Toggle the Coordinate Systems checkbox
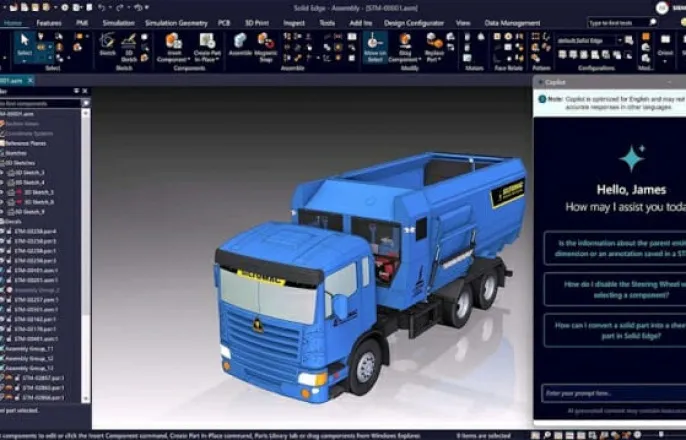Viewport: 686px width, 440px height. pyautogui.click(x=2, y=133)
